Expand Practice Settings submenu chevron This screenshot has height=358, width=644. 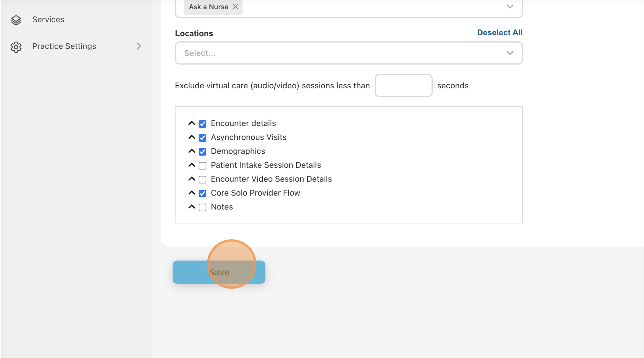coord(139,46)
